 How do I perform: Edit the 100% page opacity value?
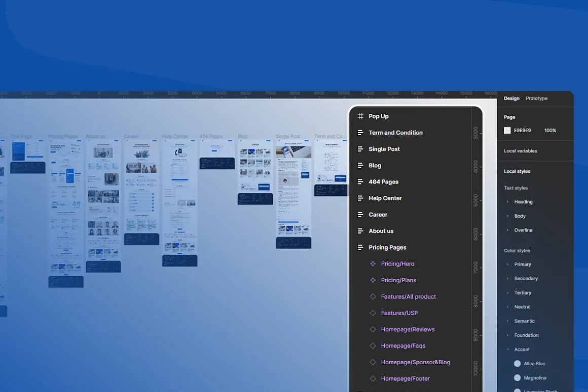tap(550, 131)
